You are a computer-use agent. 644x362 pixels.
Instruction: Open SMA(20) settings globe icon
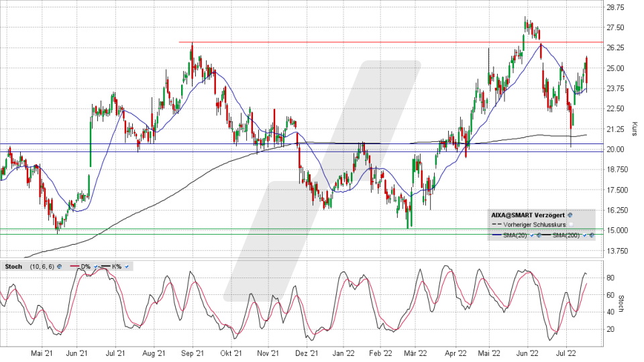coord(539,235)
